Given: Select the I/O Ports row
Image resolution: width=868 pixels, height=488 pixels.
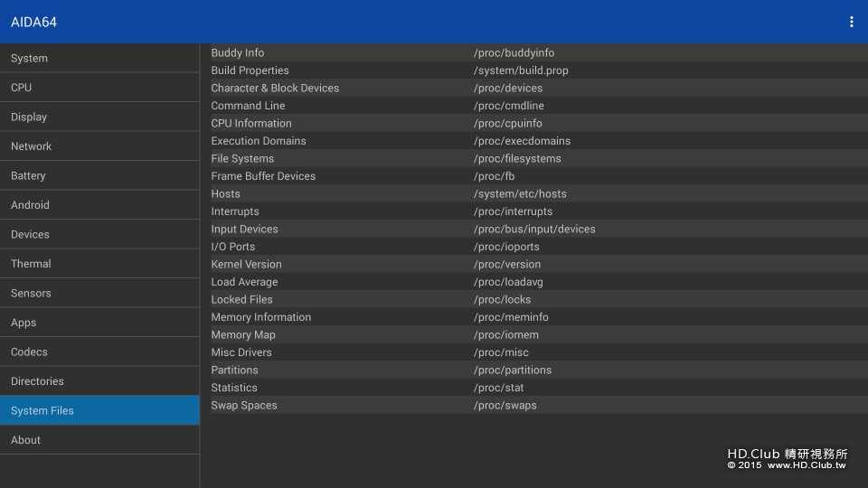Looking at the screenshot, I should pyautogui.click(x=539, y=246).
